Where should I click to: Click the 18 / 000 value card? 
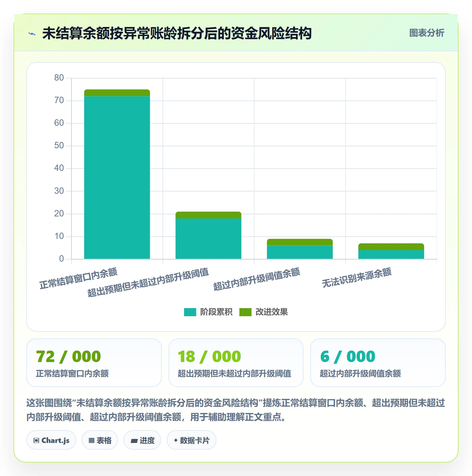pos(236,363)
